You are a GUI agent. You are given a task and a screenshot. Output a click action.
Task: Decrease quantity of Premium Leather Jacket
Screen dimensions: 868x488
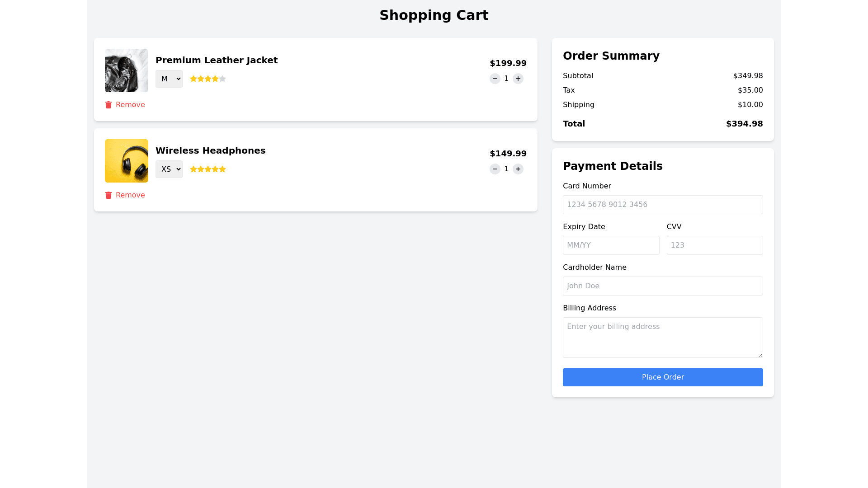click(495, 79)
